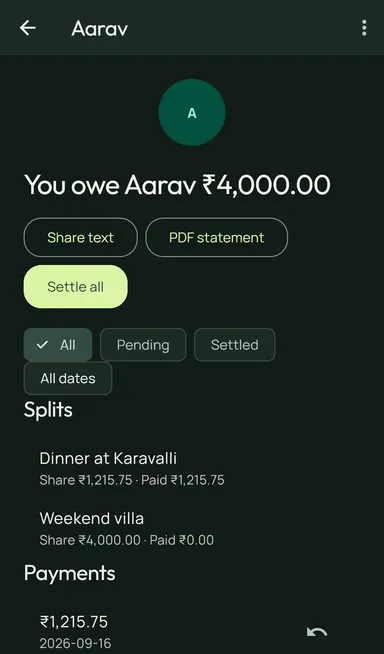Open the three-dot overflow menu
Screen dimensions: 384x654
(x=364, y=28)
